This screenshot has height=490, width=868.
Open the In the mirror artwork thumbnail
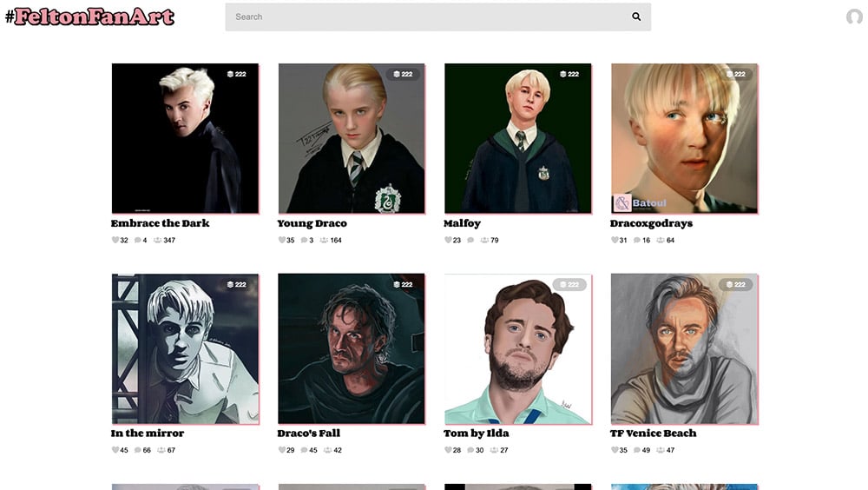click(185, 348)
